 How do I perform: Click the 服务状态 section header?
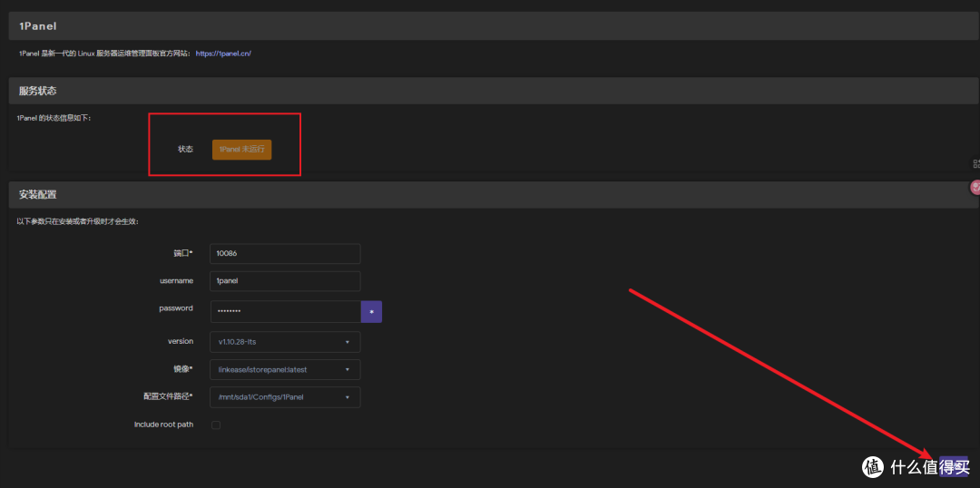coord(494,91)
